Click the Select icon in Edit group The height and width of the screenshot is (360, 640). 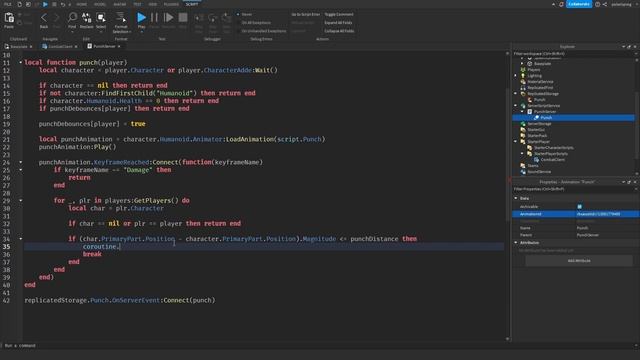(x=101, y=17)
